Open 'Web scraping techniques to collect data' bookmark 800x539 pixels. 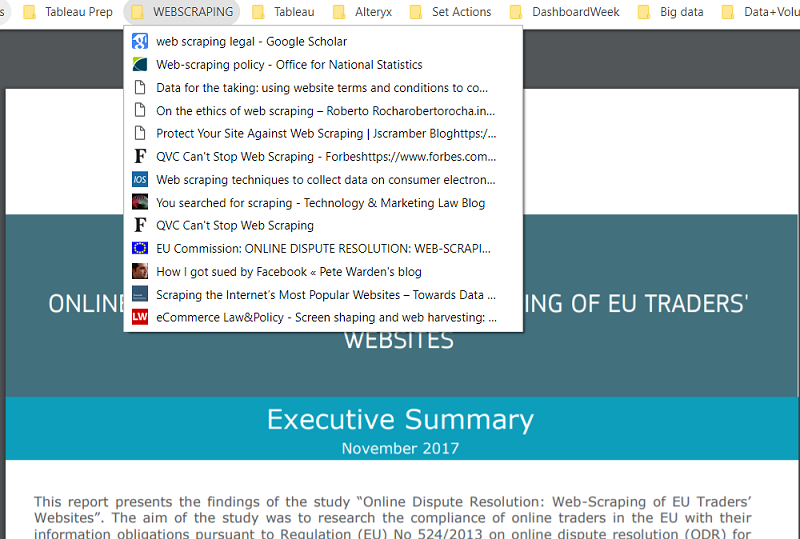coord(323,179)
